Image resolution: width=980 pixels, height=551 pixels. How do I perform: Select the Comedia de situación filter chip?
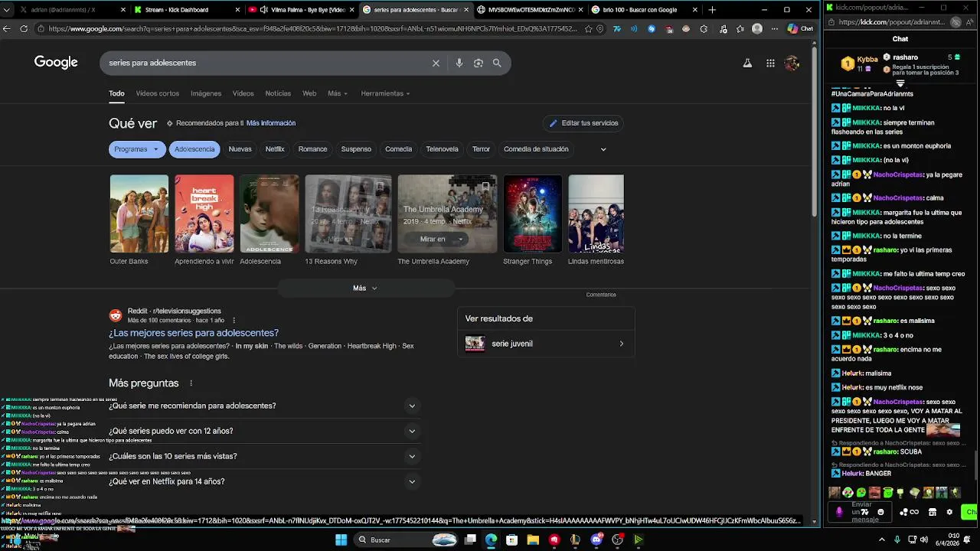point(536,149)
